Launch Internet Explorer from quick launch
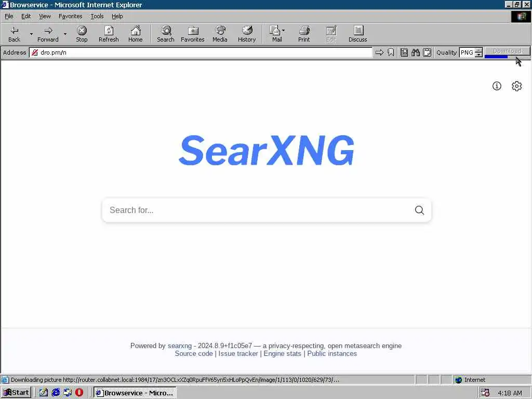This screenshot has height=399, width=532. [56, 393]
